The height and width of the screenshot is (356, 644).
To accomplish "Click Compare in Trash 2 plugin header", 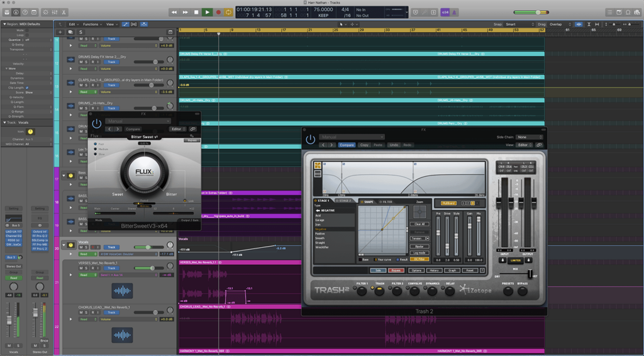I will (x=347, y=145).
